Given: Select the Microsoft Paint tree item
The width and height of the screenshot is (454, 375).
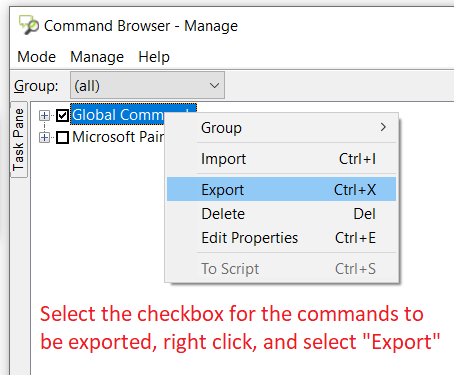Looking at the screenshot, I should [x=118, y=137].
